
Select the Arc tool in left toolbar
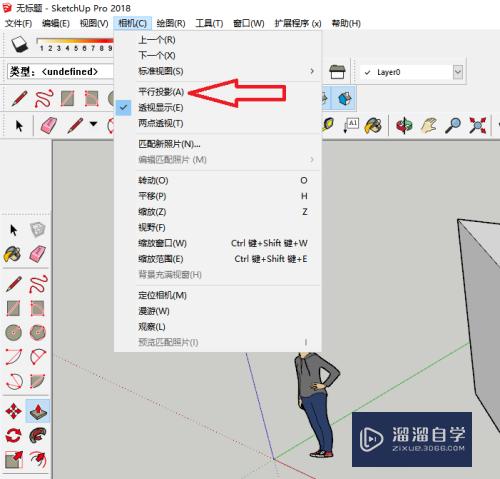(14, 357)
